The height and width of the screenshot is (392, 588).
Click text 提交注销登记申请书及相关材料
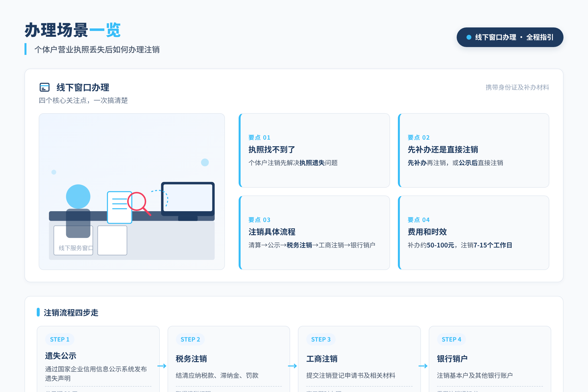(x=351, y=375)
